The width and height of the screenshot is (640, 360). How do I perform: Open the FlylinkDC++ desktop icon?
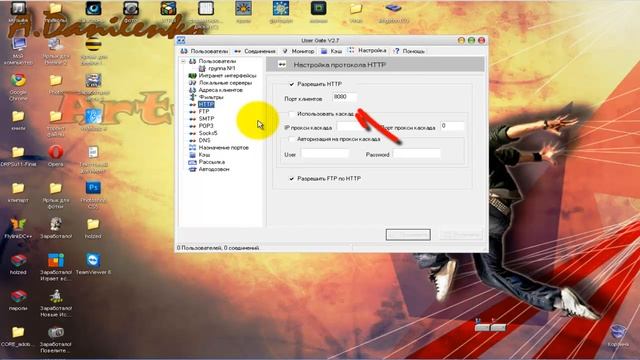[18, 224]
